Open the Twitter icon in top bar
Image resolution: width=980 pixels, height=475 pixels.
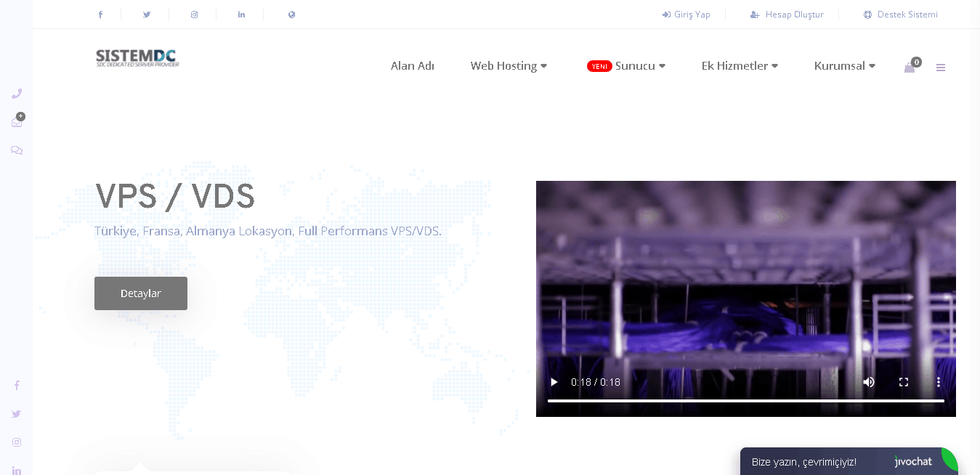click(147, 15)
